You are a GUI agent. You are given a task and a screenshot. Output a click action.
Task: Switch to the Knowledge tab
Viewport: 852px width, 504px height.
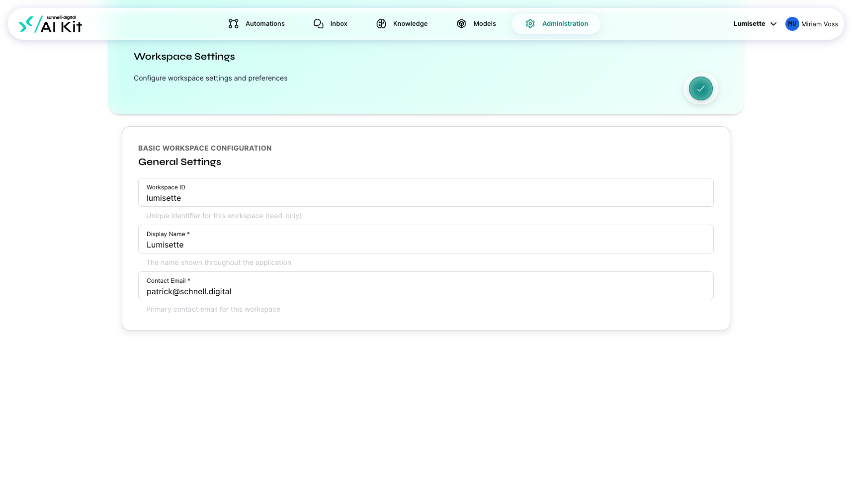pyautogui.click(x=402, y=24)
